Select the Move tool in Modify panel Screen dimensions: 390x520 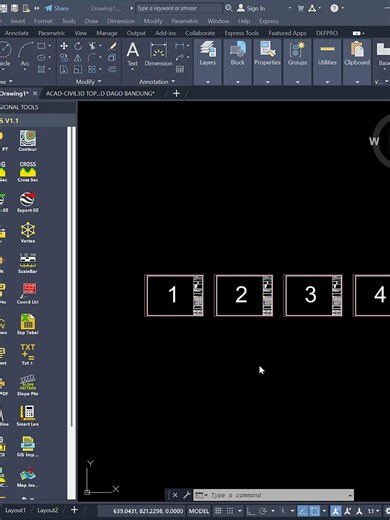pos(64,46)
